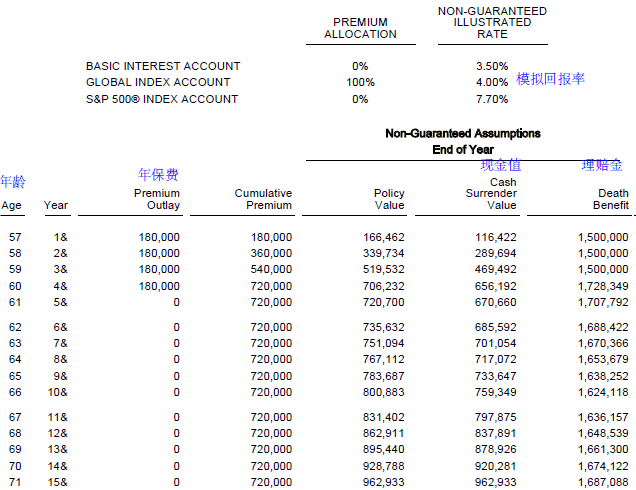The width and height of the screenshot is (636, 490).
Task: Click the Policy Value column header
Action: click(x=389, y=199)
